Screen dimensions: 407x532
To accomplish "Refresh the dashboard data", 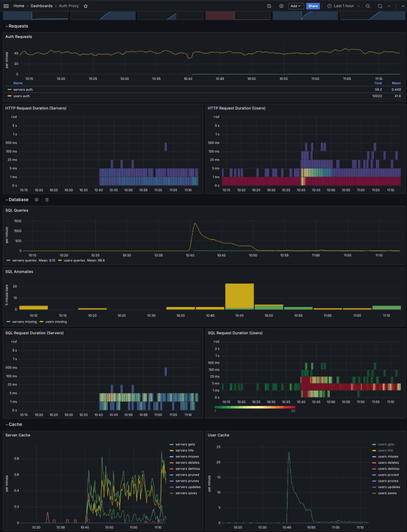I will (379, 6).
